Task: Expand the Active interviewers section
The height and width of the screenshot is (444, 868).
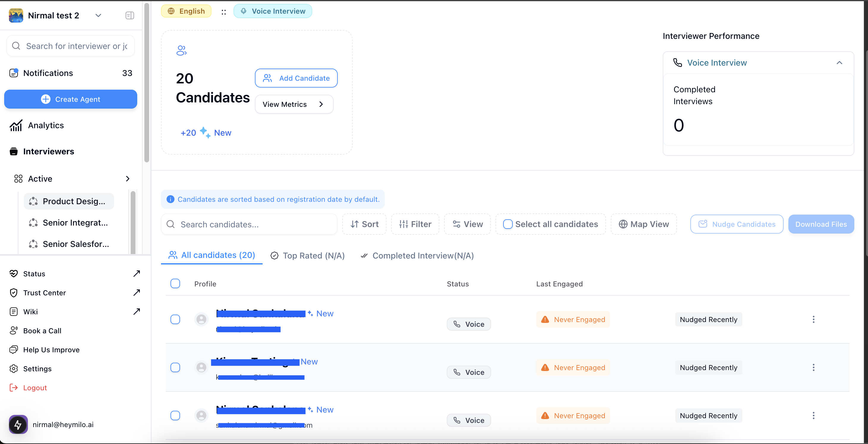Action: (x=127, y=178)
